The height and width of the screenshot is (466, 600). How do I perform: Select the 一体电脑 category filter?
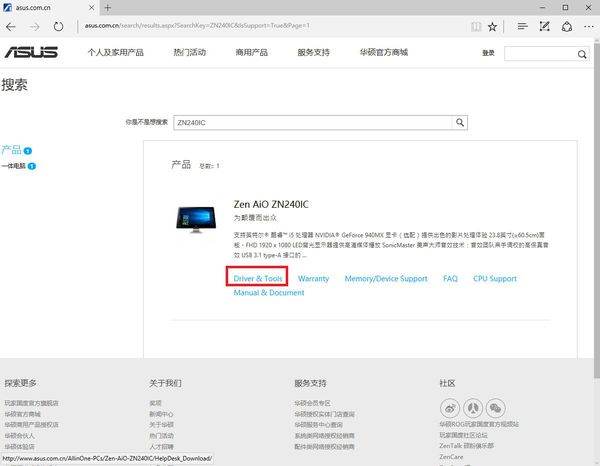(14, 166)
